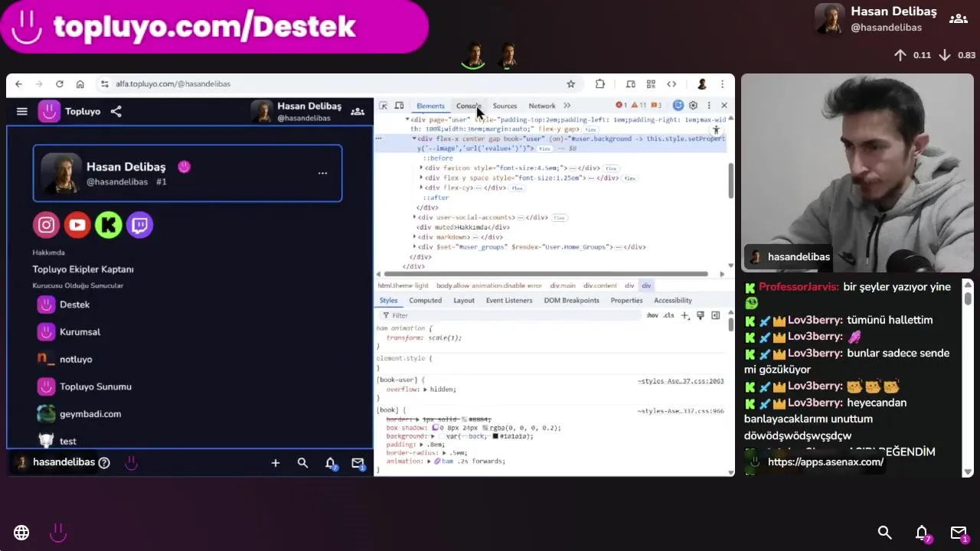The height and width of the screenshot is (551, 980).
Task: Switch to the Network tab
Action: pyautogui.click(x=541, y=106)
